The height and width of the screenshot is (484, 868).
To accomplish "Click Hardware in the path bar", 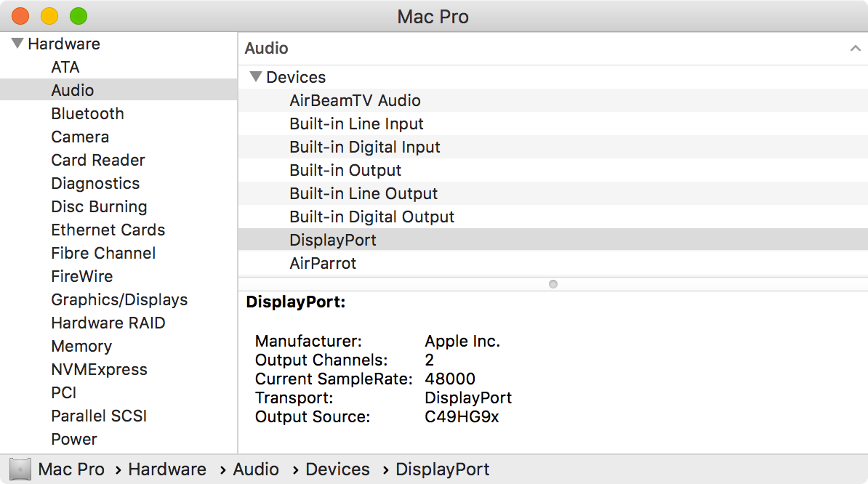I will pos(167,469).
